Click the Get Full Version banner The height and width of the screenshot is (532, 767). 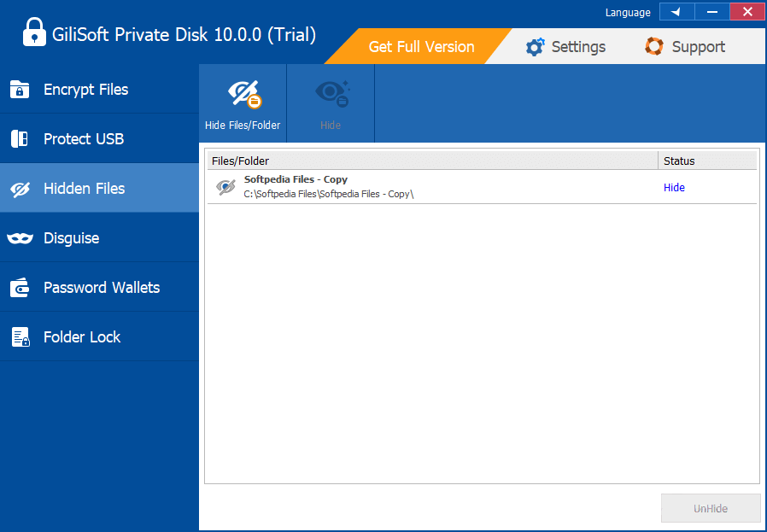[420, 47]
